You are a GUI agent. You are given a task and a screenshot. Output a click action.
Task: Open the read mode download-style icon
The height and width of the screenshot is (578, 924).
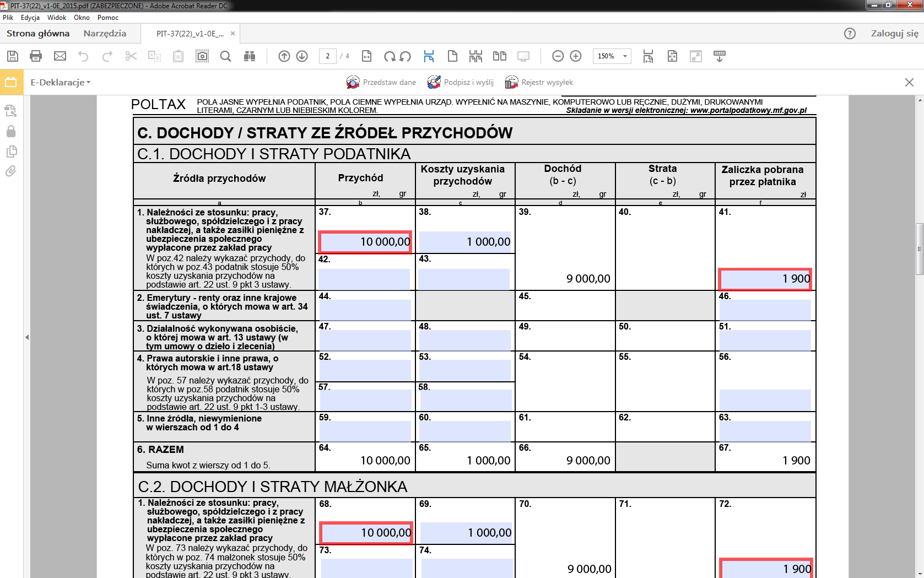tap(719, 56)
